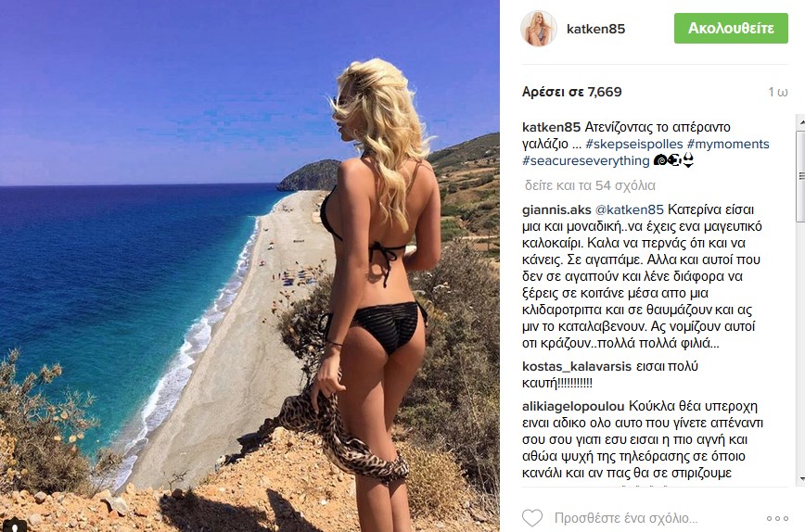Open giannis.aks commenter profile
805x532 pixels.
(x=556, y=209)
